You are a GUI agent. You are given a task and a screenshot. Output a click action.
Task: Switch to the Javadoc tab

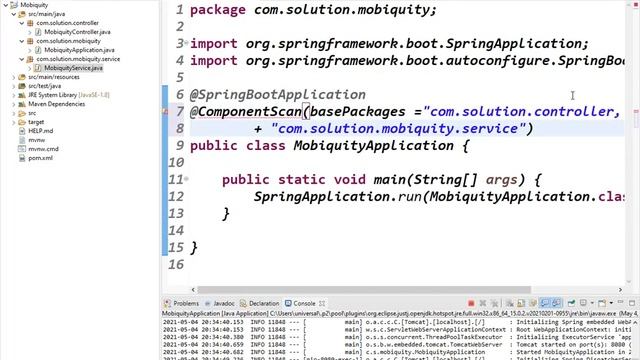(x=220, y=303)
